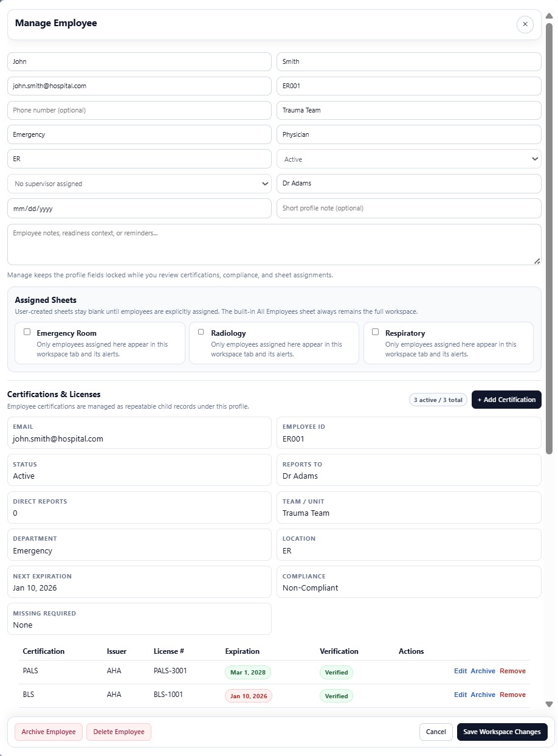
Task: Cancel the employee changes
Action: 436,732
